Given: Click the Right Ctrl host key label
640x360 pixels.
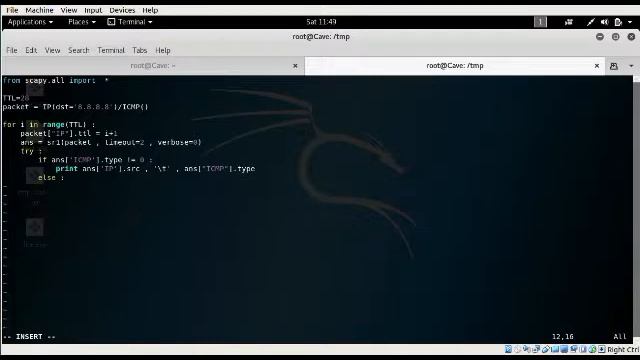Looking at the screenshot, I should [x=623, y=350].
